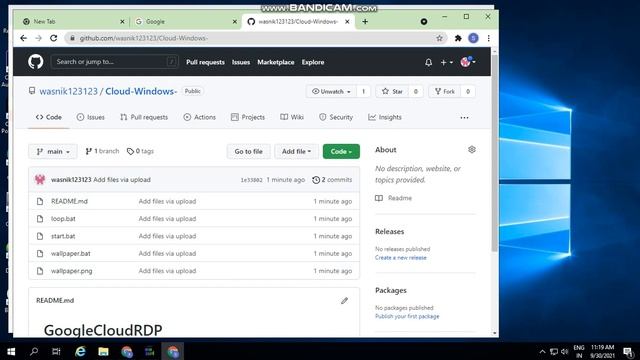Select the Code repository tab
Viewport: 640px width, 360px height.
pos(49,117)
